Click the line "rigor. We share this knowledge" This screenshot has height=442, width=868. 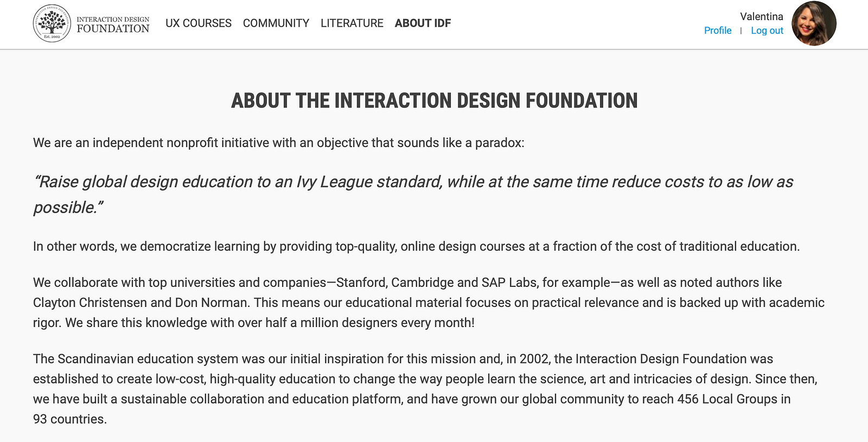tap(254, 323)
